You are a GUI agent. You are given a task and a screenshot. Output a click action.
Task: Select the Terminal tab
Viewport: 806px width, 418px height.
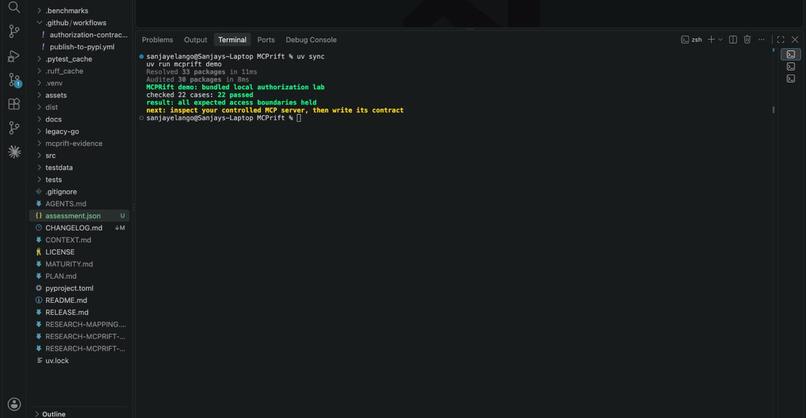point(232,40)
